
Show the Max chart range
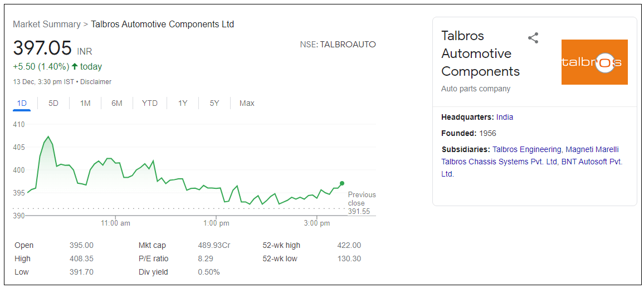click(x=247, y=103)
